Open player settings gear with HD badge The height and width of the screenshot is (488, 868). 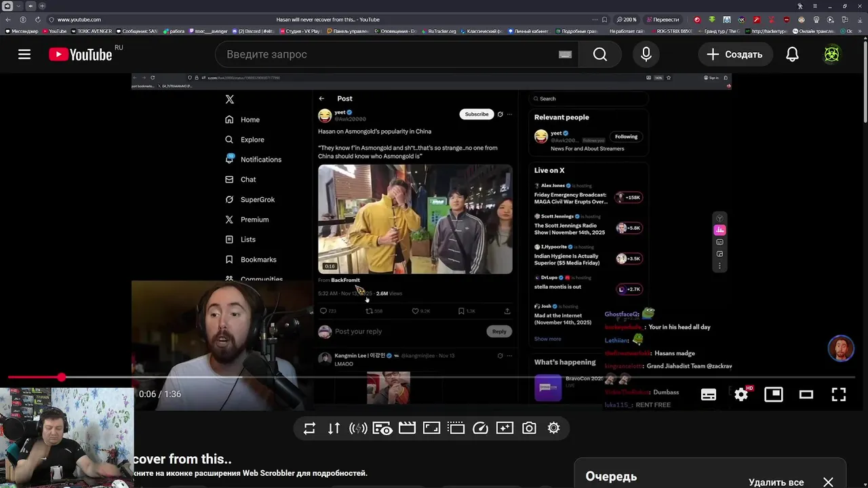tap(741, 394)
